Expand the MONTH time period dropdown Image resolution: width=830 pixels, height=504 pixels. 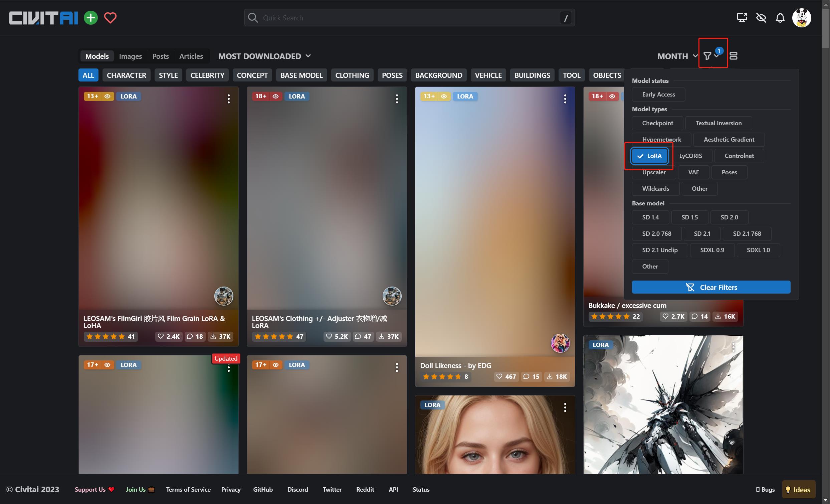point(676,56)
